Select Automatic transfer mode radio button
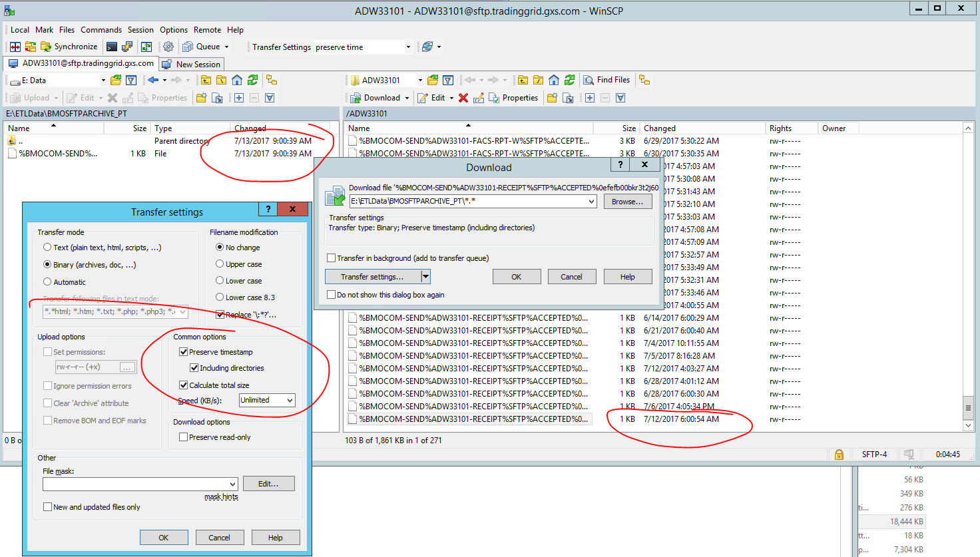This screenshot has width=980, height=557. [47, 282]
